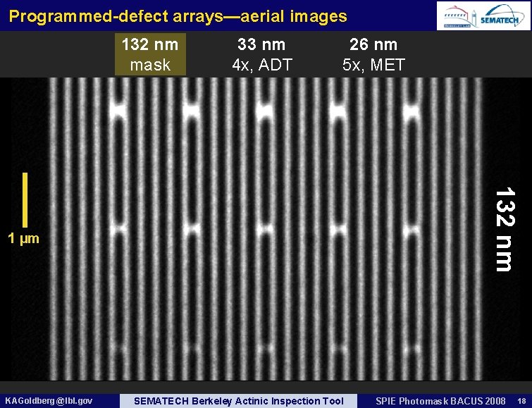The height and width of the screenshot is (408, 532).
Task: Click the KAGoldberg@lbl.gov email text
Action: point(49,401)
